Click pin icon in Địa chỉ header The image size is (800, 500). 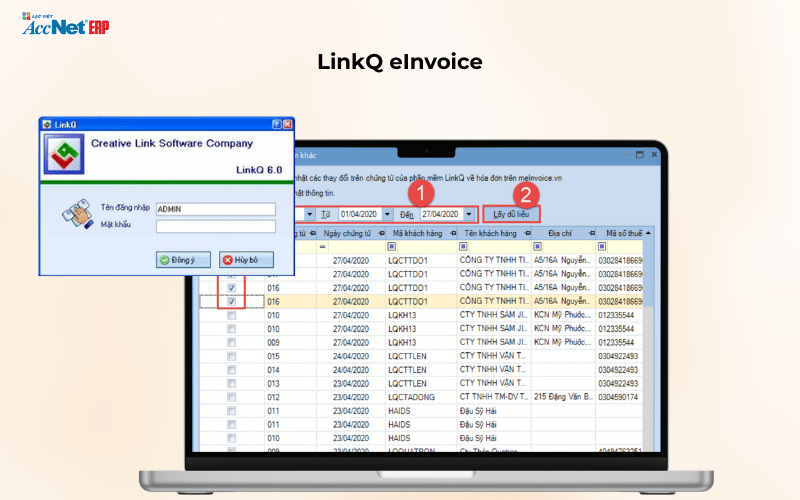coord(591,233)
